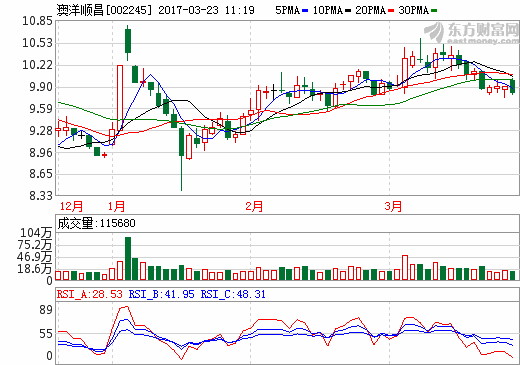Click the black 10PMA legend color marker

tap(348, 11)
